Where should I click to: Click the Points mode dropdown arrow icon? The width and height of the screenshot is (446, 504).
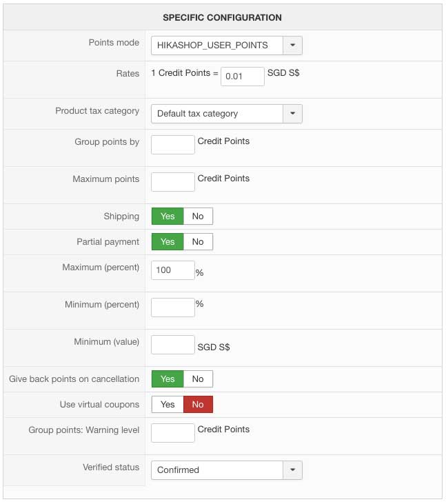293,46
